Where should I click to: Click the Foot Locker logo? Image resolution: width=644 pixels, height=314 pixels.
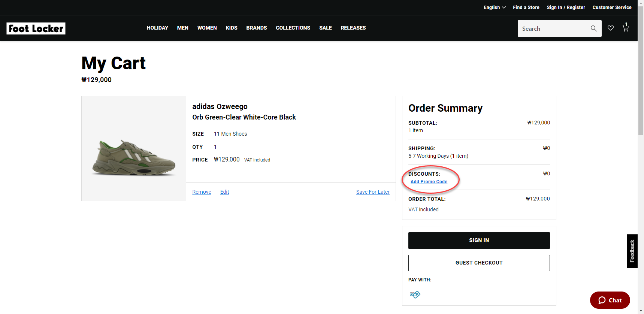click(x=36, y=28)
